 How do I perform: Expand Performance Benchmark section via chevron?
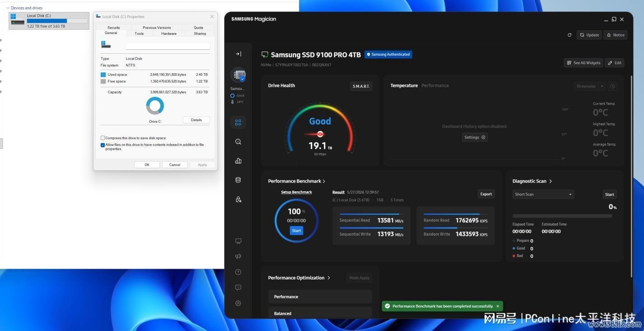(x=324, y=181)
